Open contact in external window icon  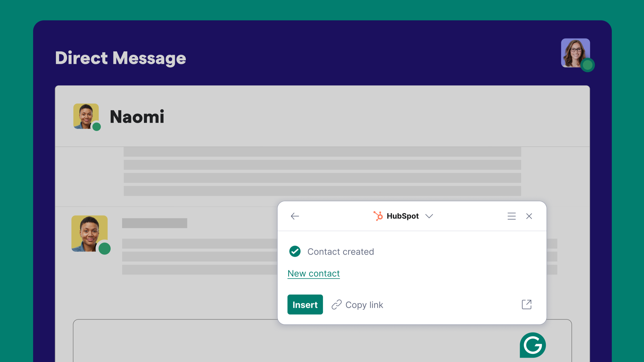[x=526, y=305]
